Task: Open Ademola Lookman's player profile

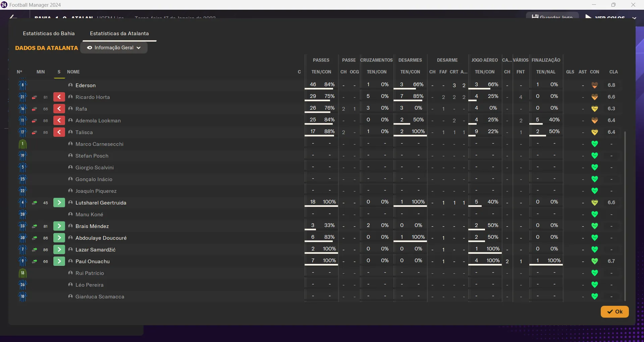Action: pyautogui.click(x=98, y=121)
